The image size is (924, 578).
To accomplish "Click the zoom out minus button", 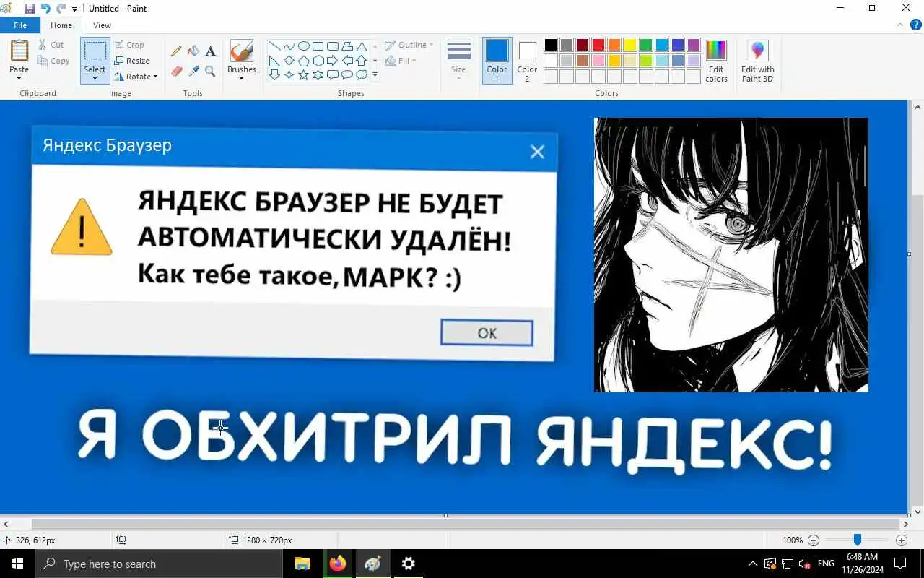I will [814, 540].
